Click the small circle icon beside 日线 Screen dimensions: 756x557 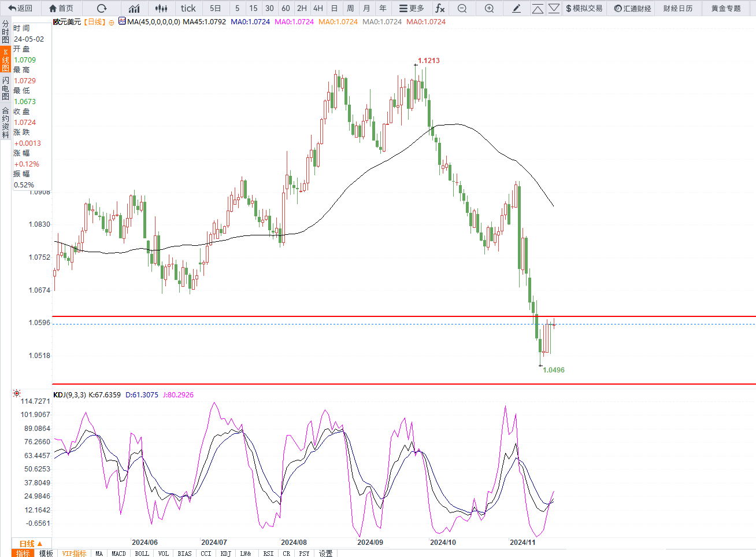(x=112, y=23)
